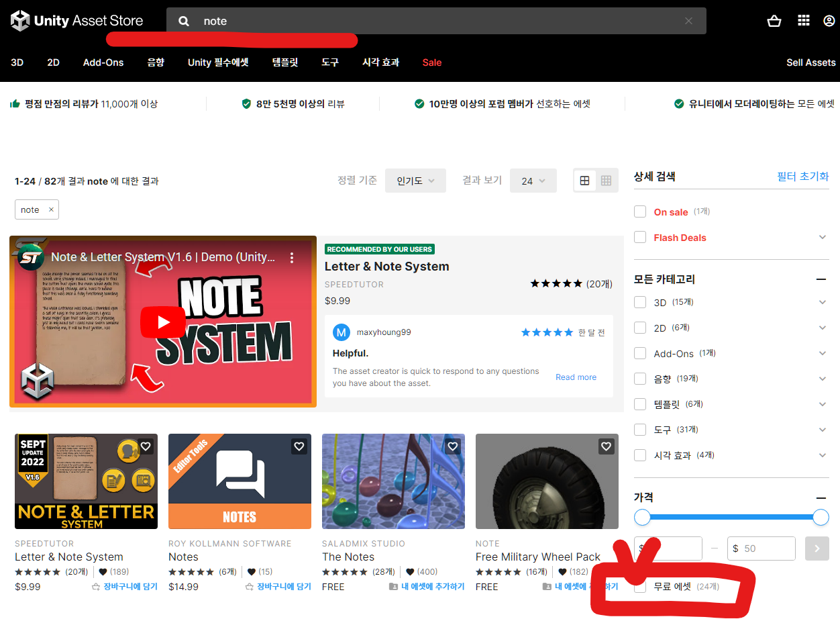This screenshot has height=619, width=840.
Task: Toggle the Flash Deals checkbox
Action: [x=640, y=237]
